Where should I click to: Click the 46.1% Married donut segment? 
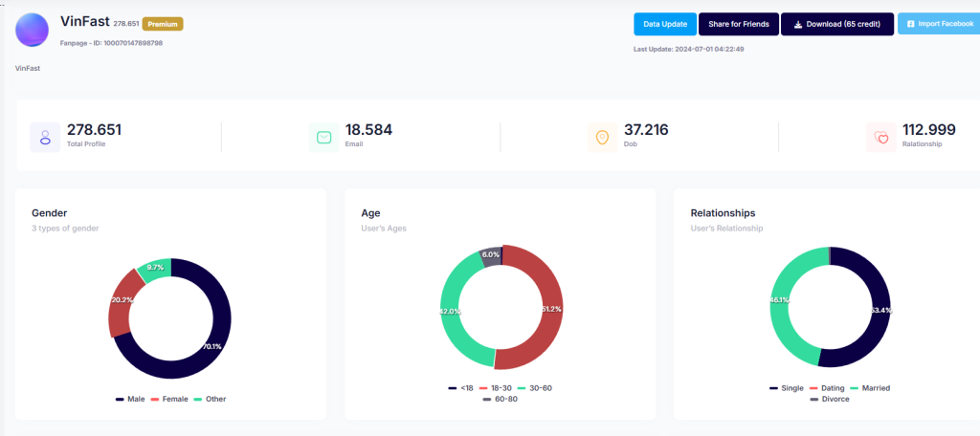[781, 300]
